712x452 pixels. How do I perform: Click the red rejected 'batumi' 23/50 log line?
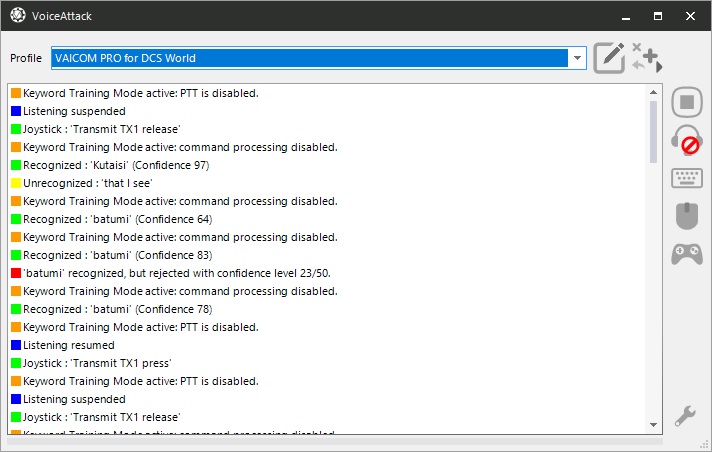coord(171,273)
